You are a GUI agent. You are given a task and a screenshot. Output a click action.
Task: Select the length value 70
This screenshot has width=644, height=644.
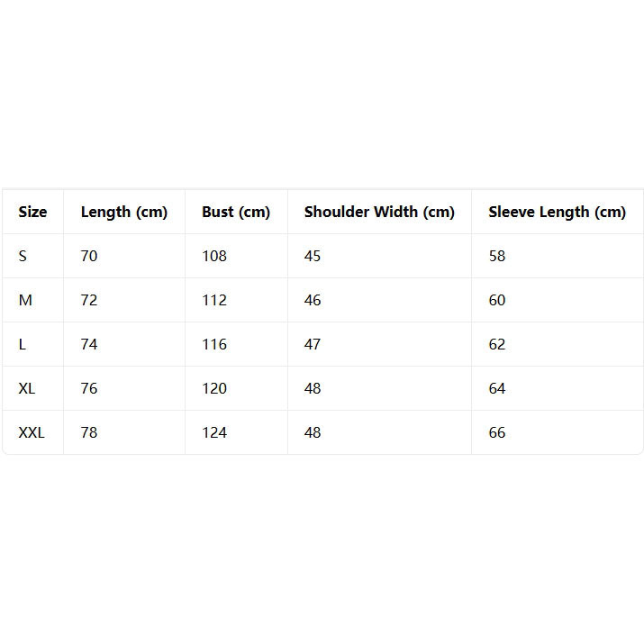(x=89, y=257)
